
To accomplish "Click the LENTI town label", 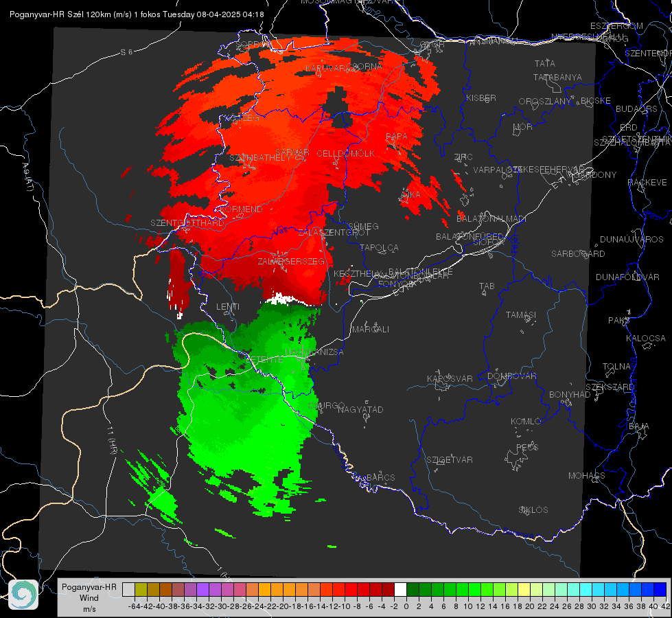I will (x=228, y=307).
